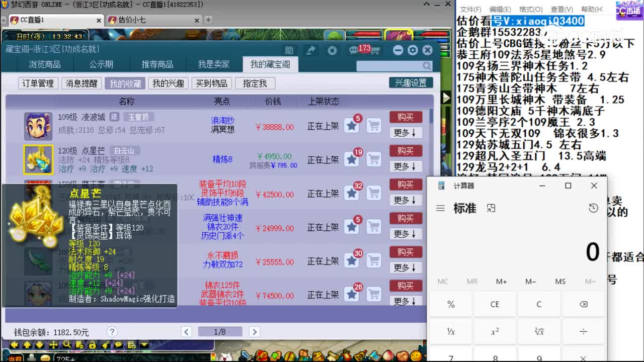Search magnifier icon in the 藏宝阁 search box
644x362 pixels.
click(427, 66)
